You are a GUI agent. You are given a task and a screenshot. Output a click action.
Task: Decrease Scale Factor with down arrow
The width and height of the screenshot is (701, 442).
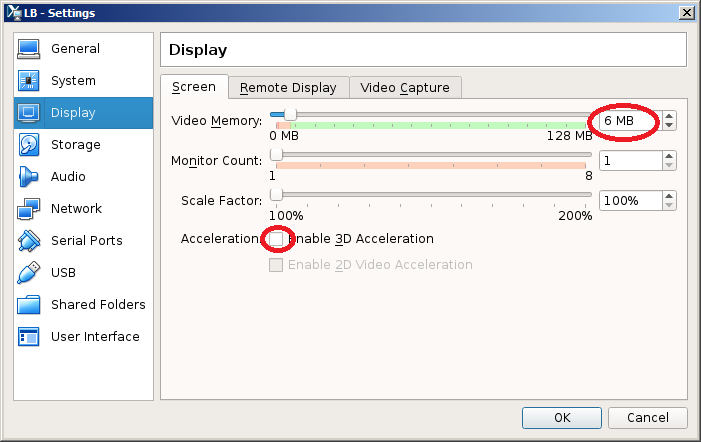point(669,206)
